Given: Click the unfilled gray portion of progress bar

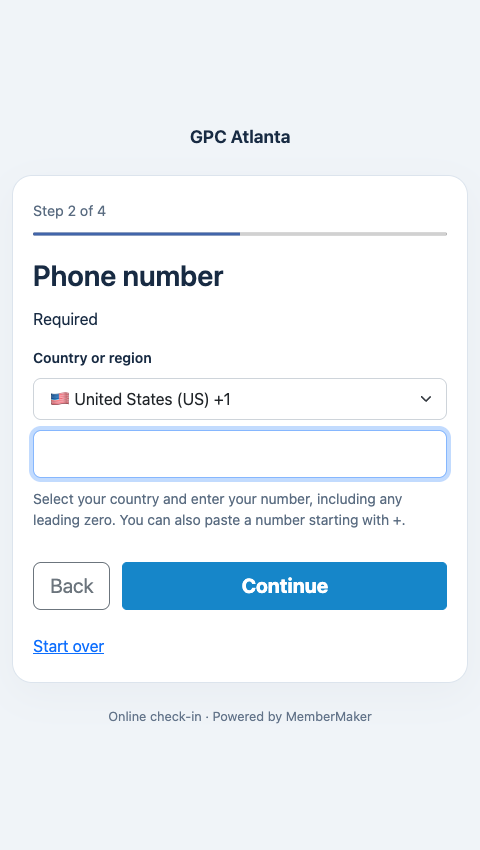Looking at the screenshot, I should (x=343, y=234).
